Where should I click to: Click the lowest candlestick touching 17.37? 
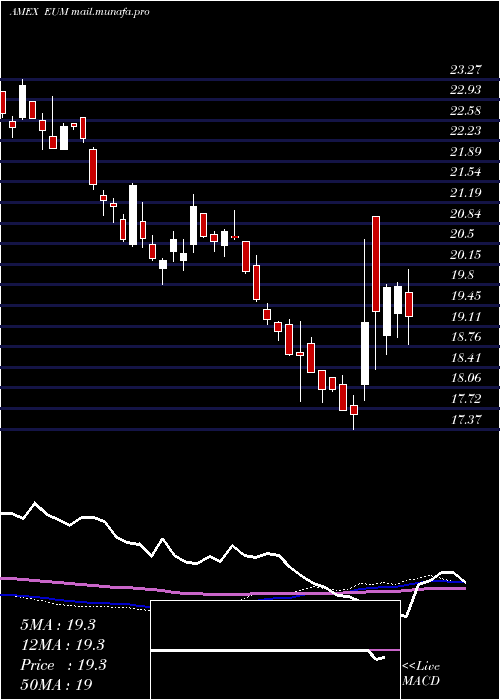[354, 410]
